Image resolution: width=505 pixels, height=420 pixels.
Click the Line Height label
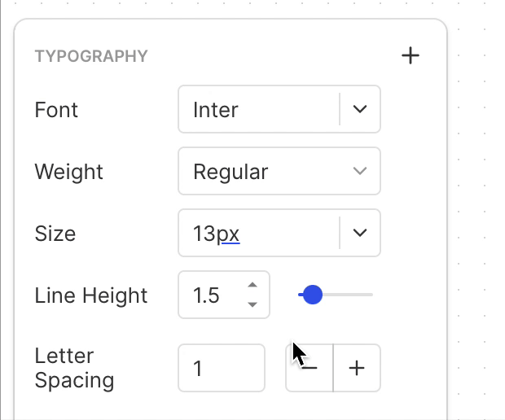pos(91,295)
